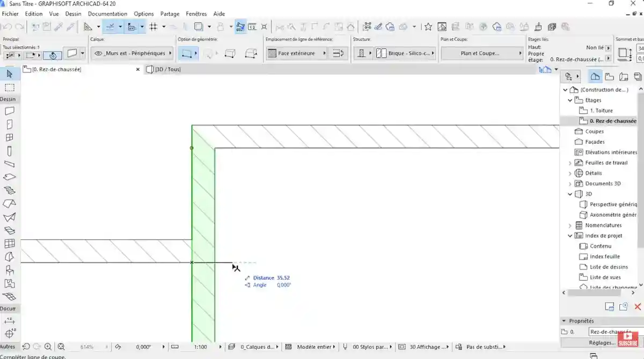Close the 0. Rez-de-chaussée tab
The image size is (644, 359).
pos(138,69)
